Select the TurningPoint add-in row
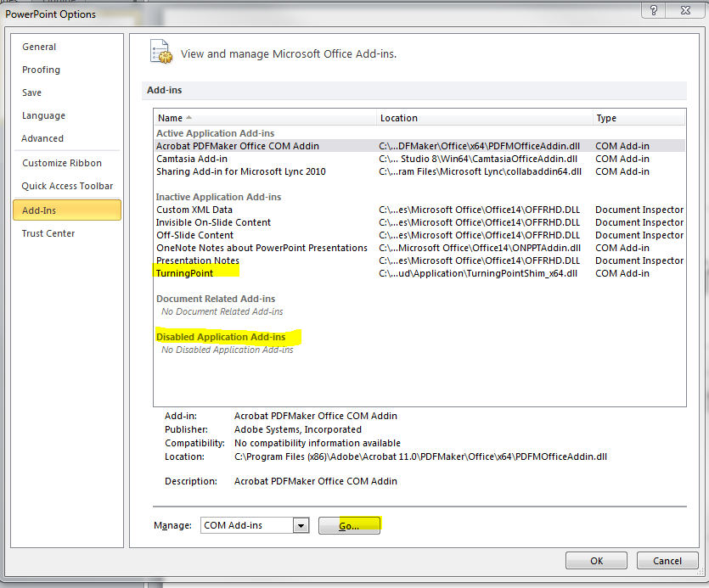The image size is (709, 588). [x=184, y=273]
